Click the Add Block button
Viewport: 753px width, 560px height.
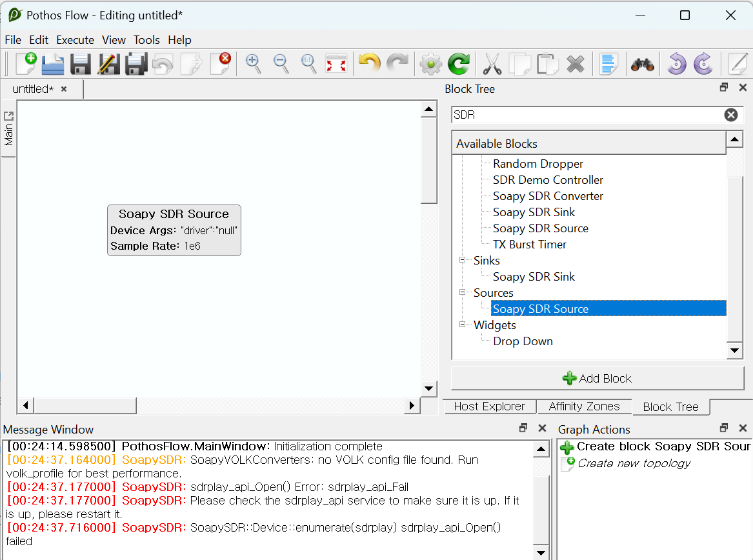[597, 379]
